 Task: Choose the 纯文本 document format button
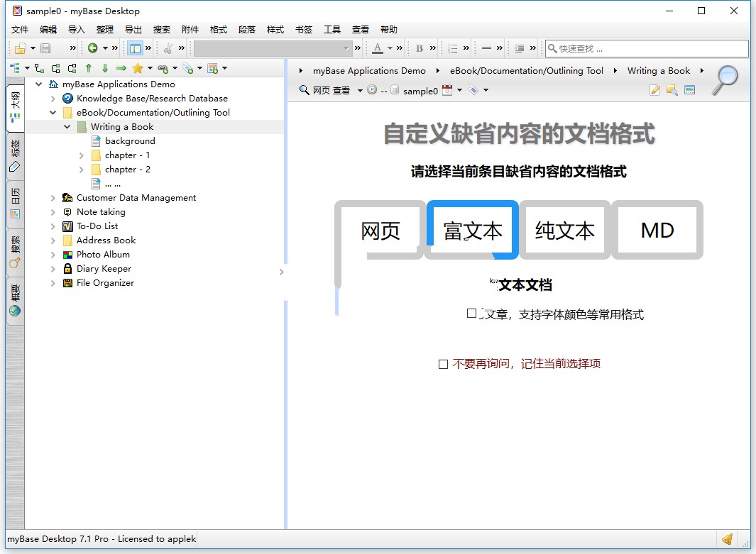pyautogui.click(x=564, y=230)
